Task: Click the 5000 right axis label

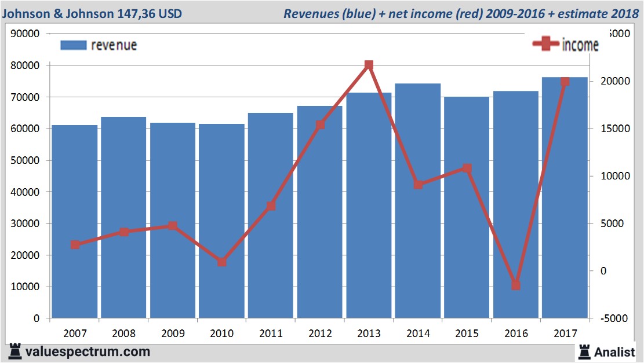Action: (612, 223)
